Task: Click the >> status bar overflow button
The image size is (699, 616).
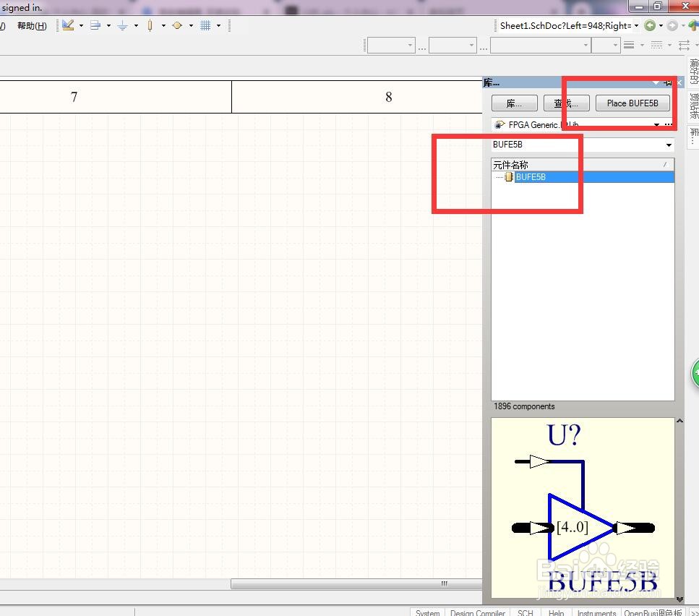Action: pyautogui.click(x=694, y=612)
